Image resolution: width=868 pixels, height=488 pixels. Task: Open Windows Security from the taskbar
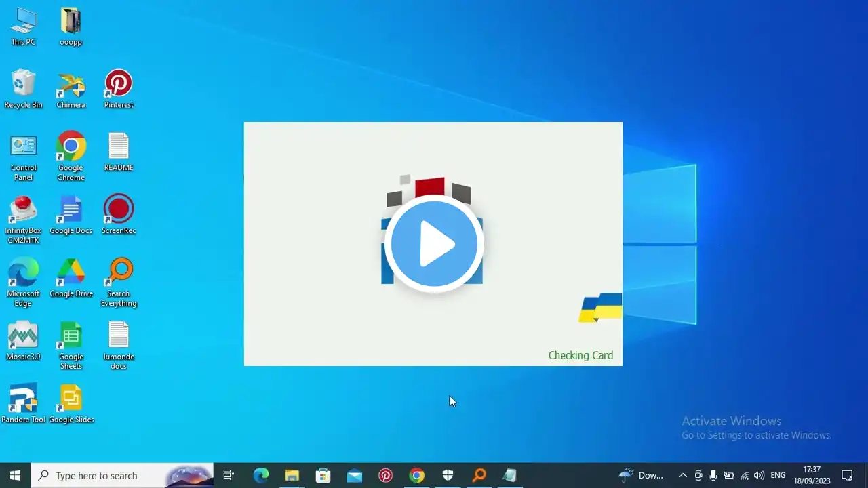tap(448, 475)
